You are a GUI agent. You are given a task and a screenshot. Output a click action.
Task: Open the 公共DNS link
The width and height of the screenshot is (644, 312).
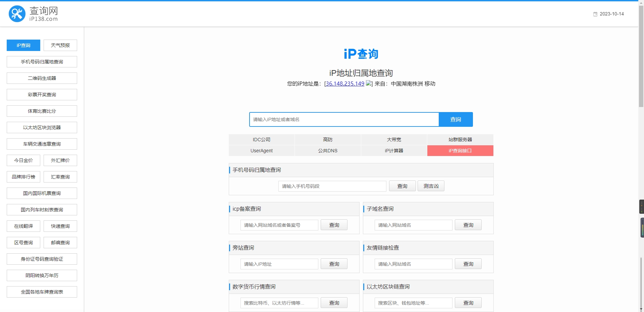pos(328,151)
